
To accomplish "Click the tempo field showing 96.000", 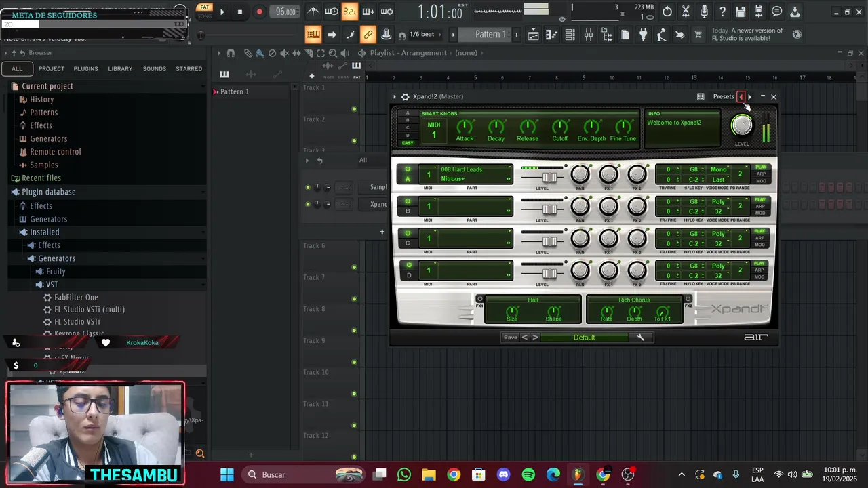I will pyautogui.click(x=285, y=12).
